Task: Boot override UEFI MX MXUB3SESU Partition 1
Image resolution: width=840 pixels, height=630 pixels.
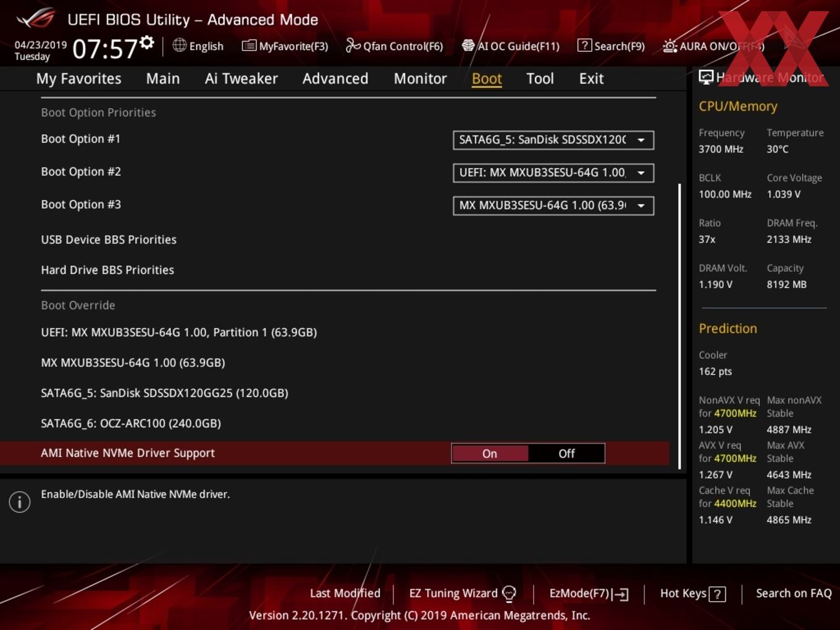Action: [179, 332]
